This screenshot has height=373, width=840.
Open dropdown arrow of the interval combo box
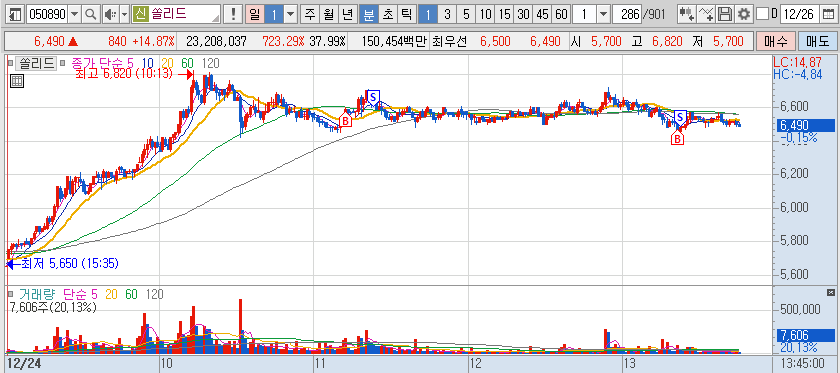pyautogui.click(x=603, y=14)
